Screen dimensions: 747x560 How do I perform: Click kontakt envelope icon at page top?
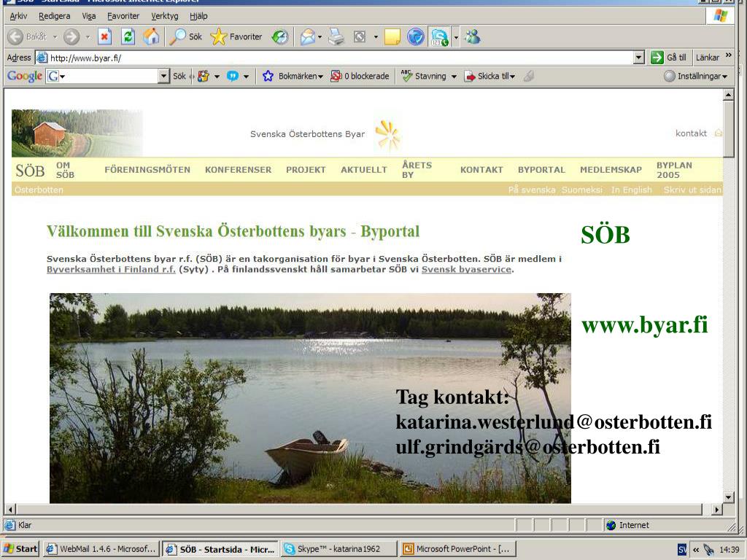[719, 133]
